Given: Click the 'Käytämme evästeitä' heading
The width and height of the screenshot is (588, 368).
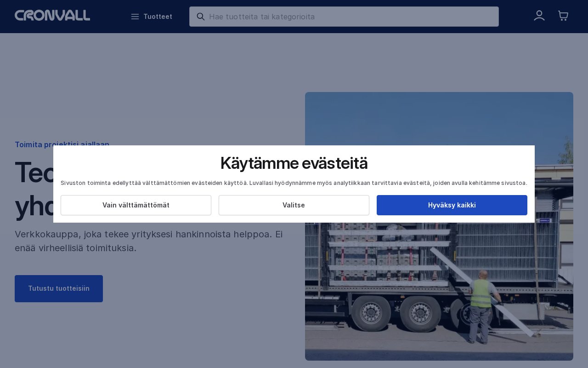Looking at the screenshot, I should click(294, 163).
